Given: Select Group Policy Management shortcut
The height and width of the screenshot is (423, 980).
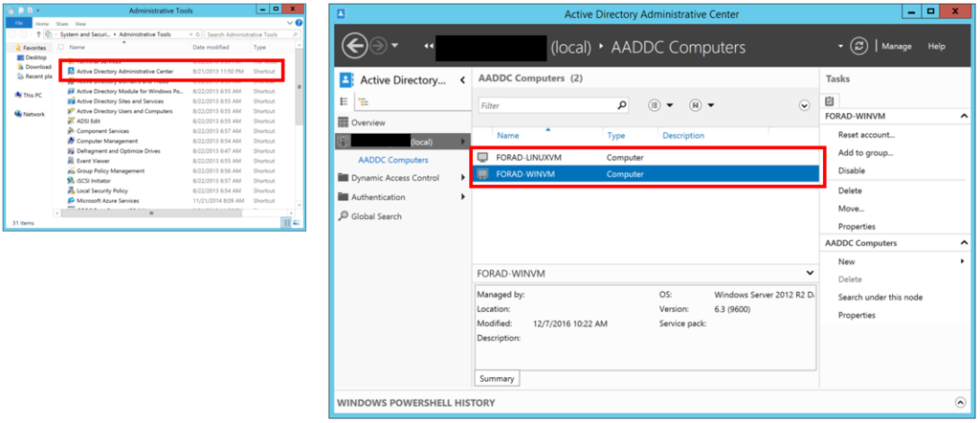Looking at the screenshot, I should click(110, 170).
